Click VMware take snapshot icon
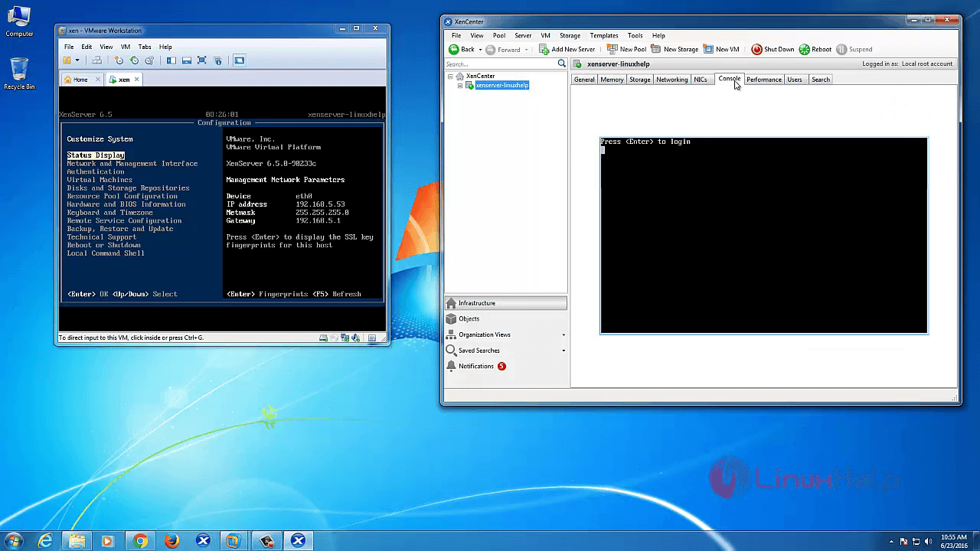 pos(119,60)
